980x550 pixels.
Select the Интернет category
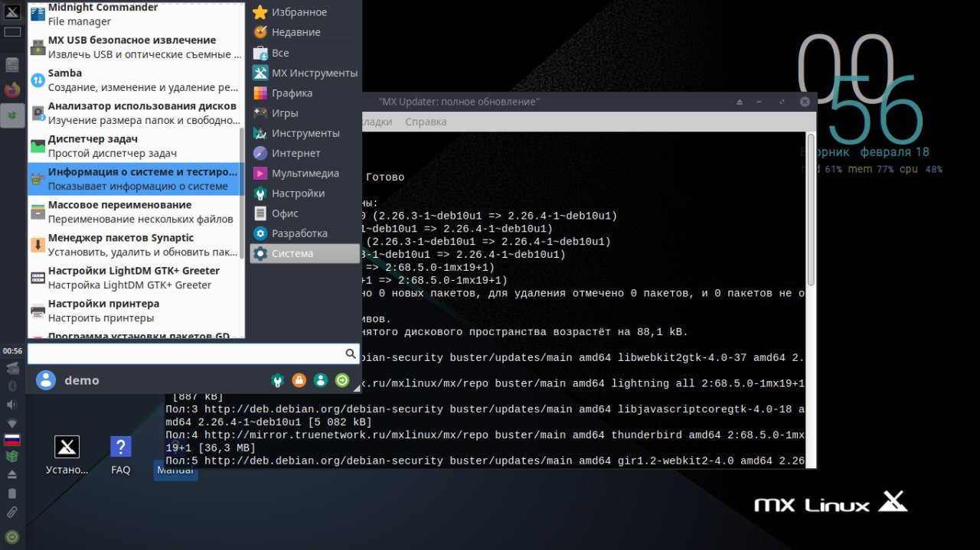coord(305,153)
